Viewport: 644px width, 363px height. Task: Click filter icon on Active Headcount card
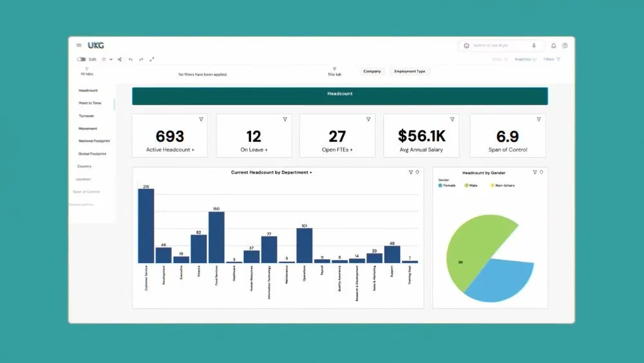(x=201, y=119)
